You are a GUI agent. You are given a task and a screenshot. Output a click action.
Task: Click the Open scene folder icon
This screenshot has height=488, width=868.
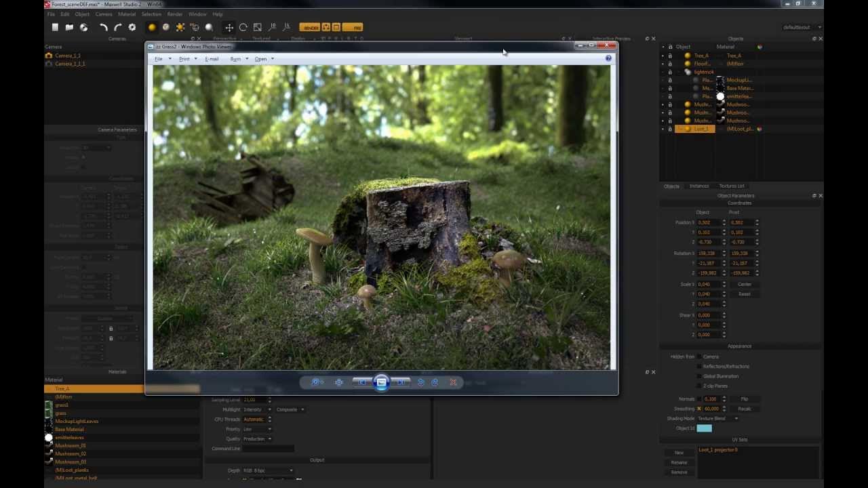pyautogui.click(x=69, y=27)
